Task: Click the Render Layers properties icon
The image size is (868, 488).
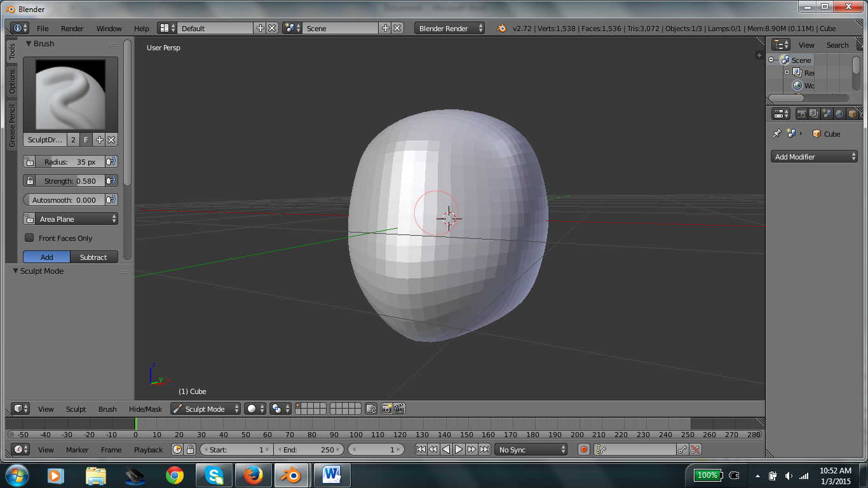Action: [813, 113]
